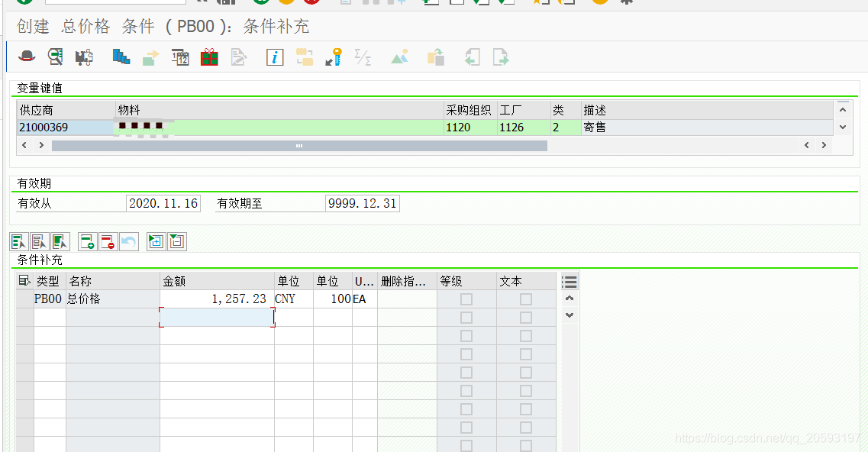Go to previous document page icon

[473, 57]
